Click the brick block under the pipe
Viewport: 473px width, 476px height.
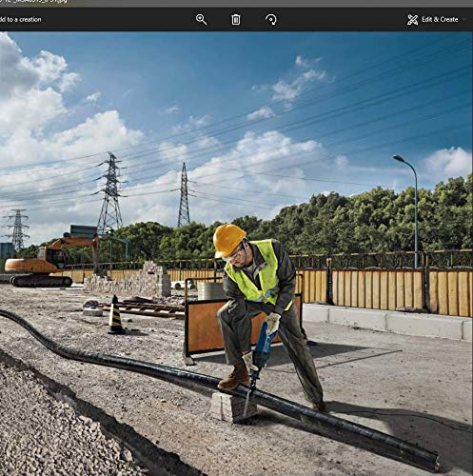tap(234, 407)
